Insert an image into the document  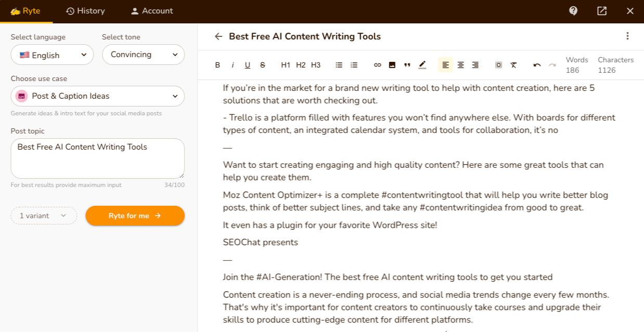click(x=392, y=65)
